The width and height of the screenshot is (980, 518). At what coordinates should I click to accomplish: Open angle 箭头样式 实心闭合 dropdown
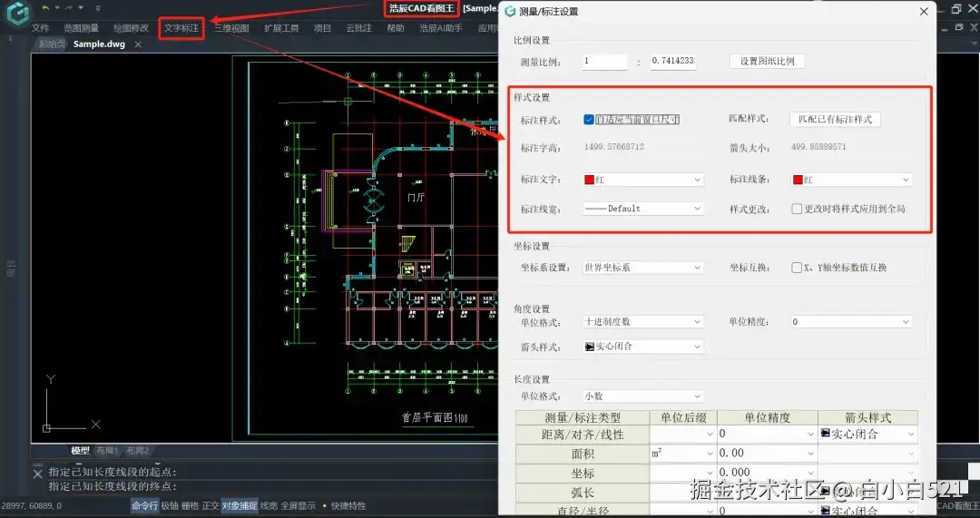pos(643,347)
